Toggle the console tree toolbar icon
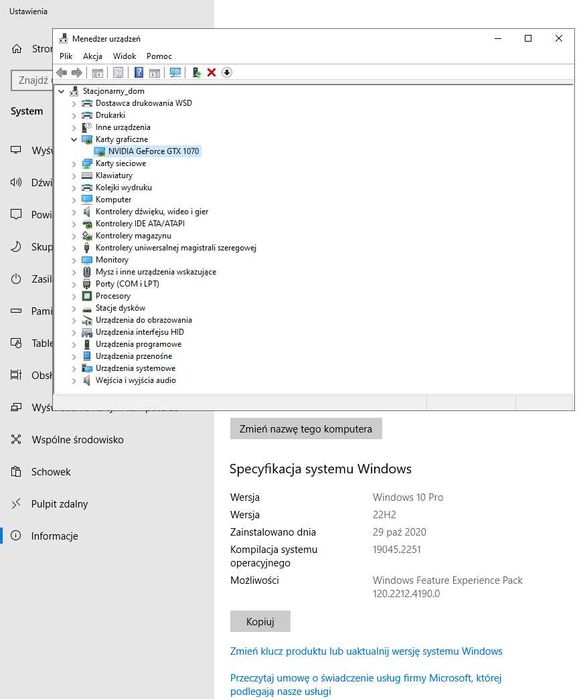This screenshot has width=581, height=699. (x=97, y=73)
